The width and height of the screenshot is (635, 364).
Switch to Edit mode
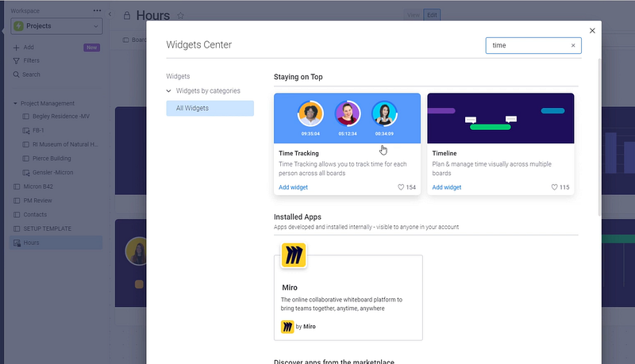click(432, 15)
